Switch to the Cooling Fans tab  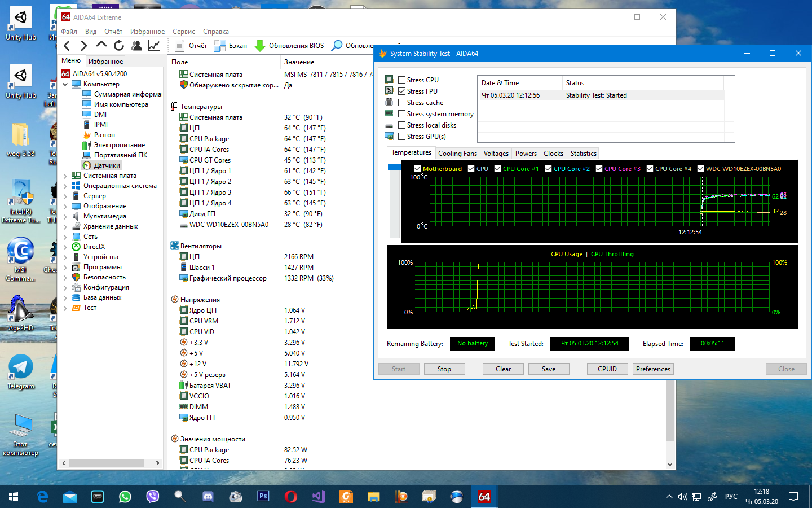tap(457, 154)
